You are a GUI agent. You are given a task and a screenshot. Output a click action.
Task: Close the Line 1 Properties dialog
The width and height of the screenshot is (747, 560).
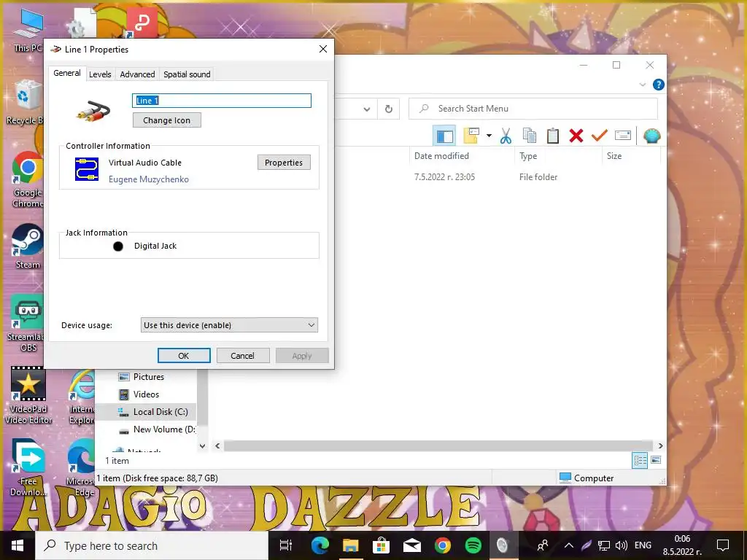[x=323, y=49]
